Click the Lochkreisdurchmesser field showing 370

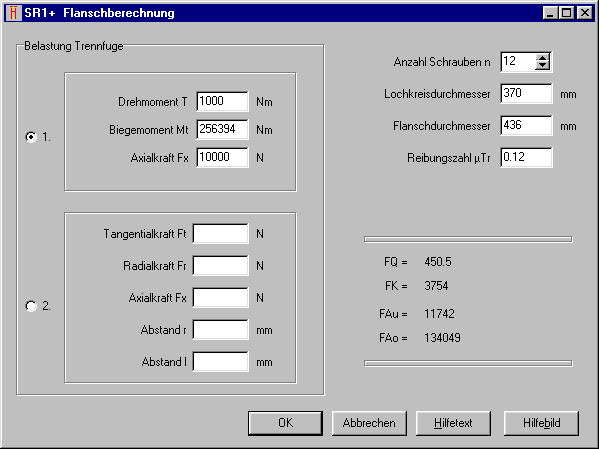point(526,94)
